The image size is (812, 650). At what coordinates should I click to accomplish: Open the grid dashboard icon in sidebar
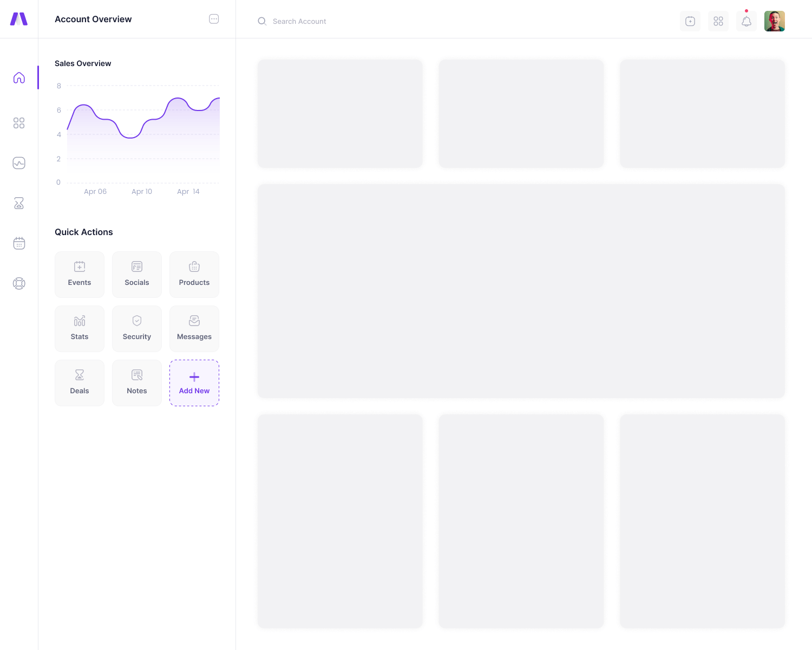pyautogui.click(x=19, y=123)
